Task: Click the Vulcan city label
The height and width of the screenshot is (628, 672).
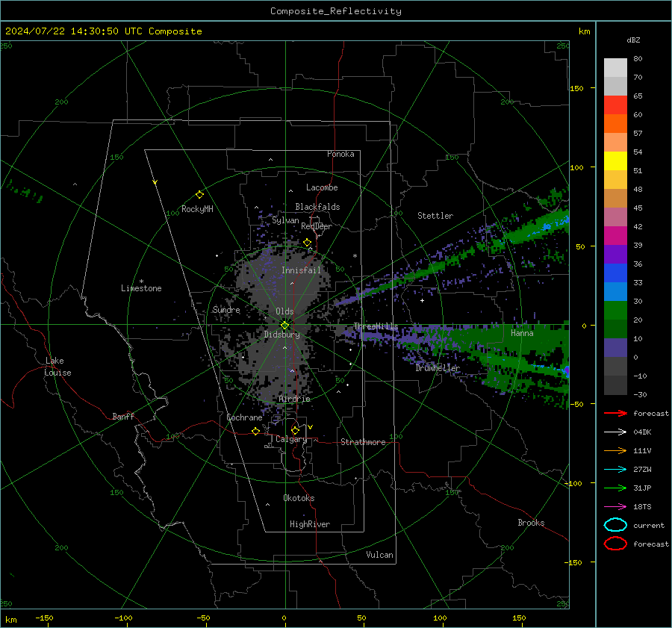Action: point(379,555)
